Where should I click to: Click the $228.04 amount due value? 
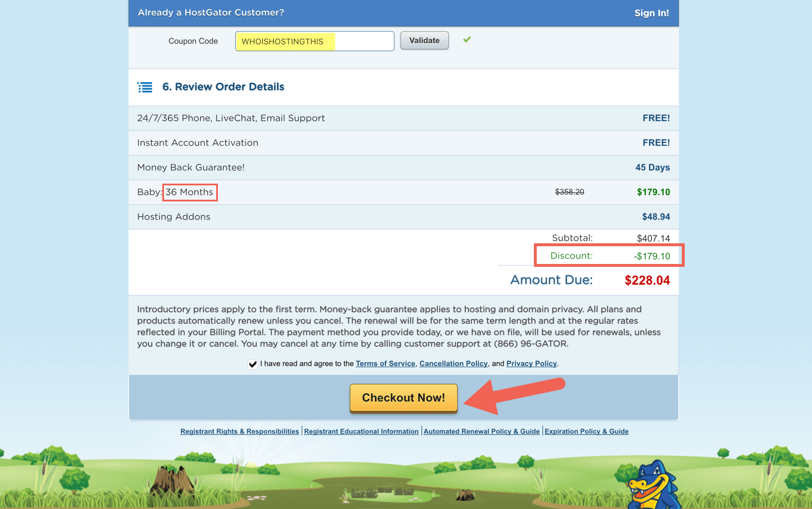(647, 281)
